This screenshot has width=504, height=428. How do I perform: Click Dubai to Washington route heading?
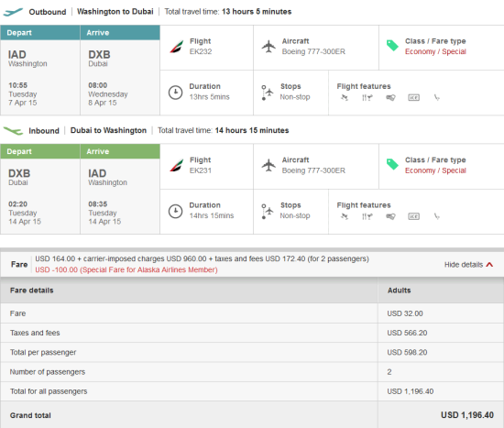108,130
